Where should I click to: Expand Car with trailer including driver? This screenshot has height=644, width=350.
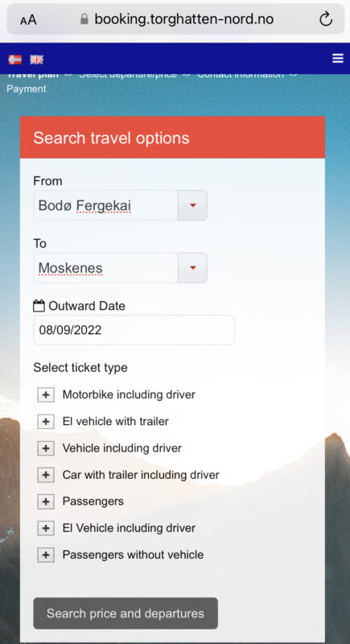click(x=46, y=475)
